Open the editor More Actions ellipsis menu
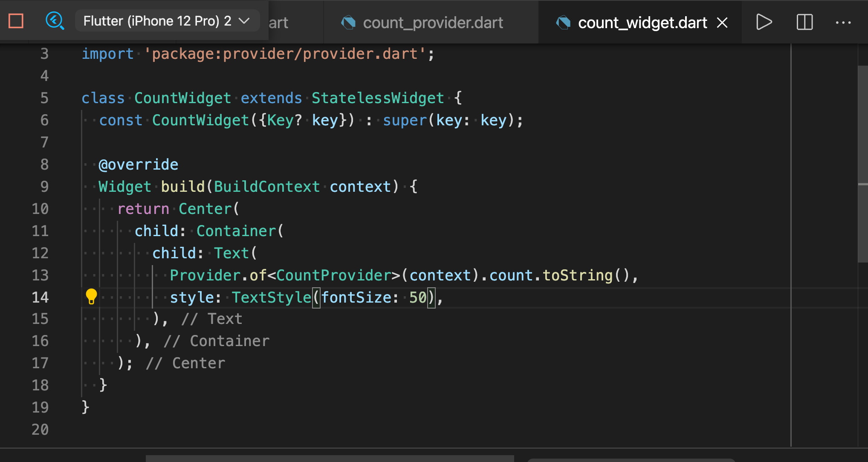868x462 pixels. [843, 23]
